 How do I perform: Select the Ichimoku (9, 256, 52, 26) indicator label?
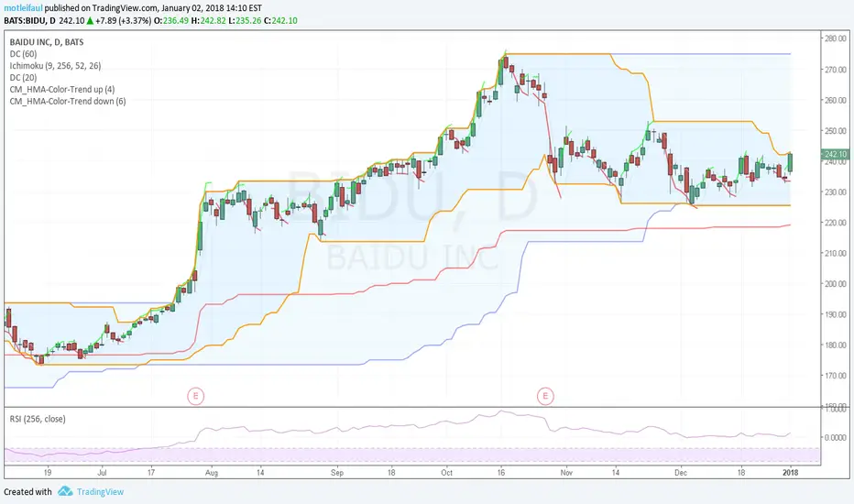pos(55,66)
